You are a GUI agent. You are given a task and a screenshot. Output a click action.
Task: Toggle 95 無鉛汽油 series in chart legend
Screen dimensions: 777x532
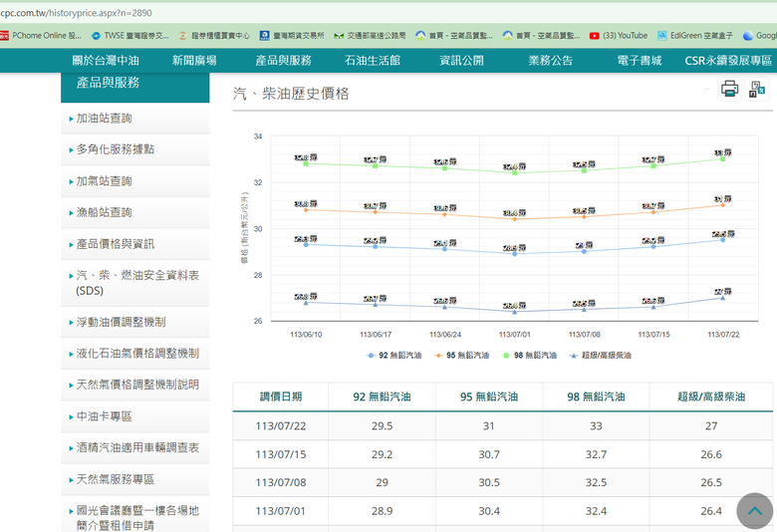point(461,356)
